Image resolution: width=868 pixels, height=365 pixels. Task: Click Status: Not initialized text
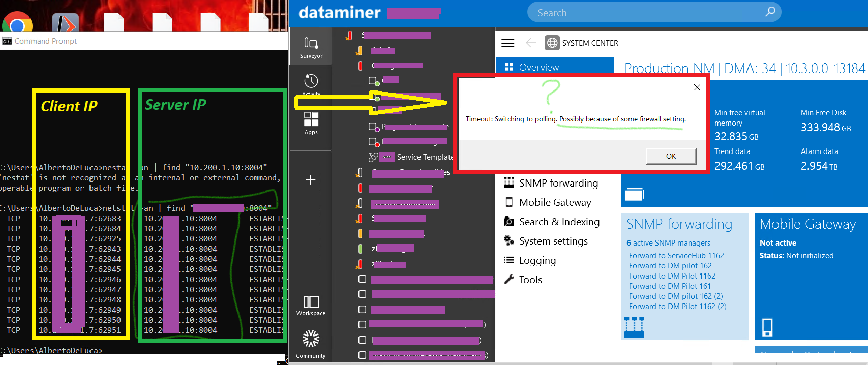click(796, 256)
